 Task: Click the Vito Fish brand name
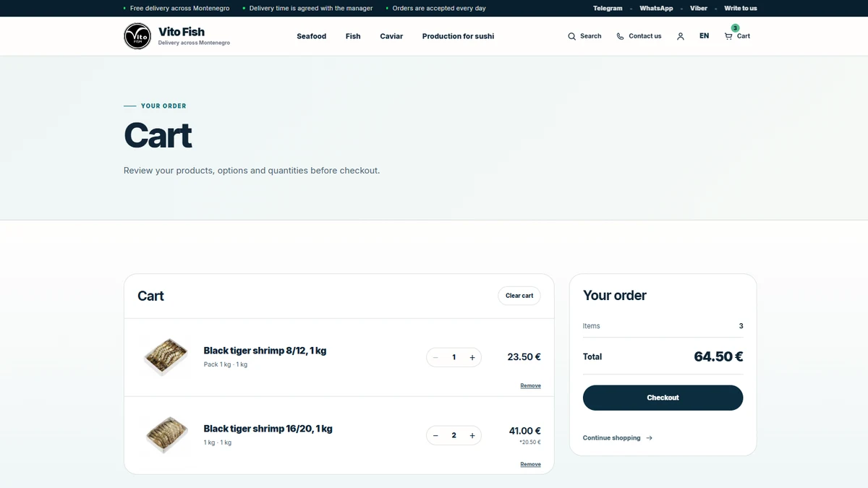pyautogui.click(x=182, y=32)
